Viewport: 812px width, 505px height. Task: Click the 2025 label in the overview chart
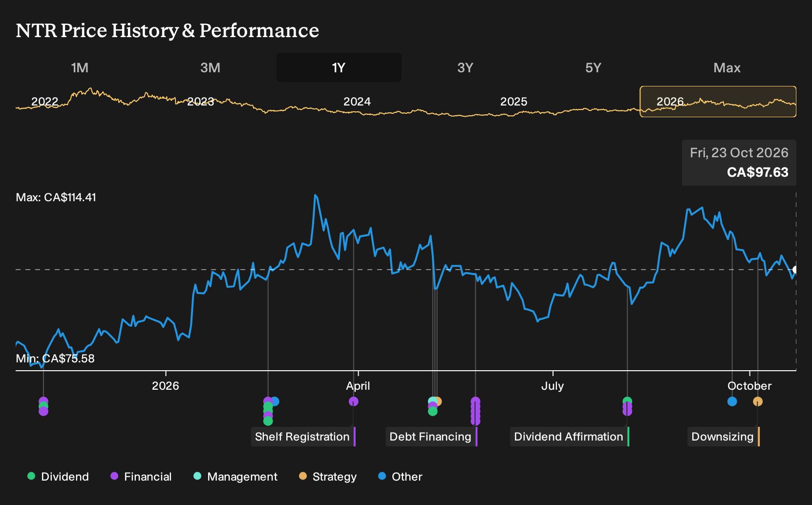pos(514,102)
